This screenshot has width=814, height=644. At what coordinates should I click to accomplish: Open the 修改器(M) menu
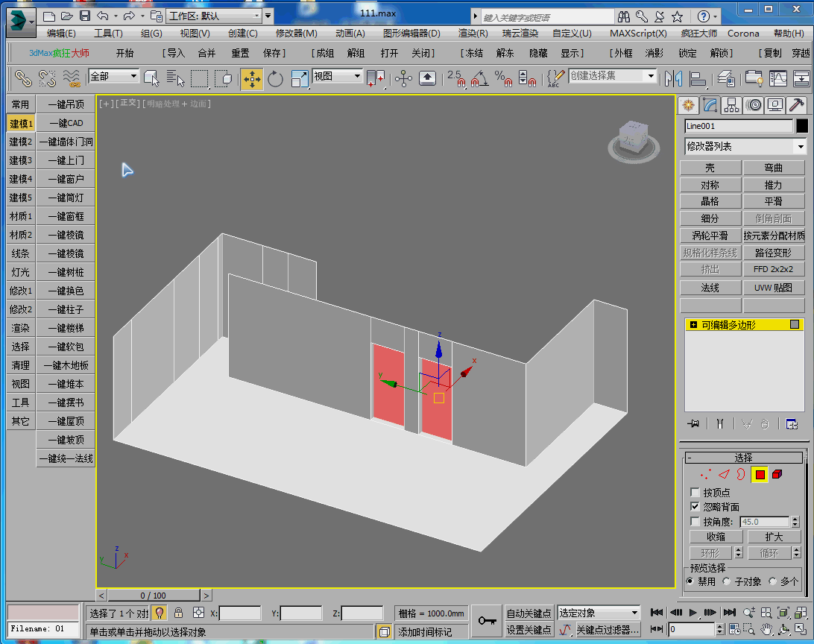point(297,34)
